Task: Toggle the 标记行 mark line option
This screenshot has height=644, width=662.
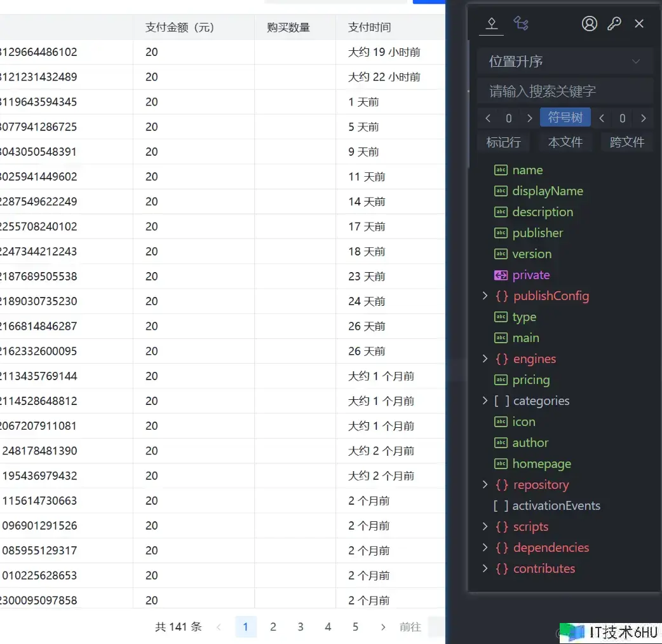Action: [x=503, y=142]
